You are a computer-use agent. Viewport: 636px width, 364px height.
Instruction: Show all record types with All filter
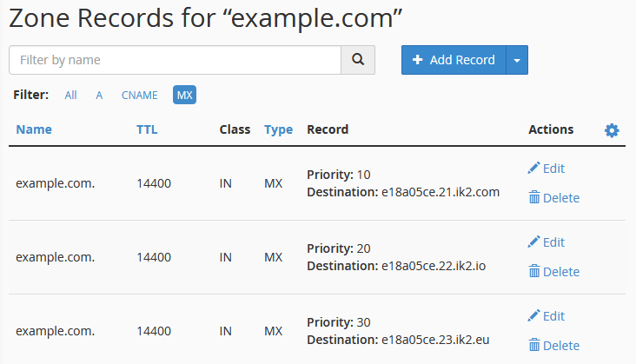70,95
